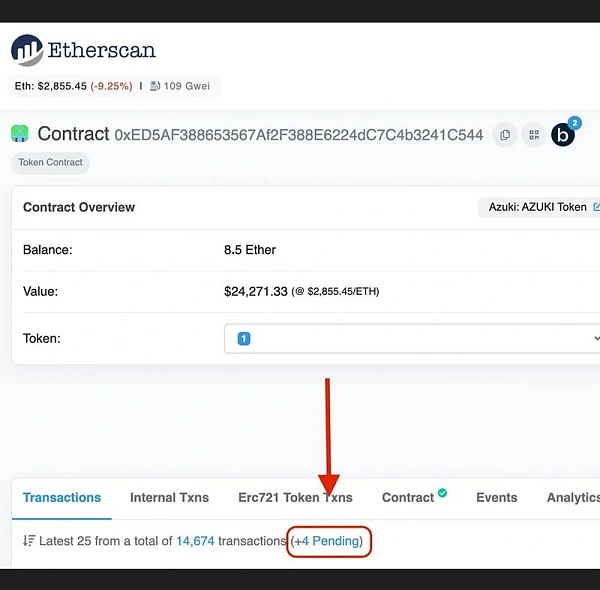This screenshot has width=600, height=590.
Task: Switch to the Transactions tab
Action: (62, 497)
